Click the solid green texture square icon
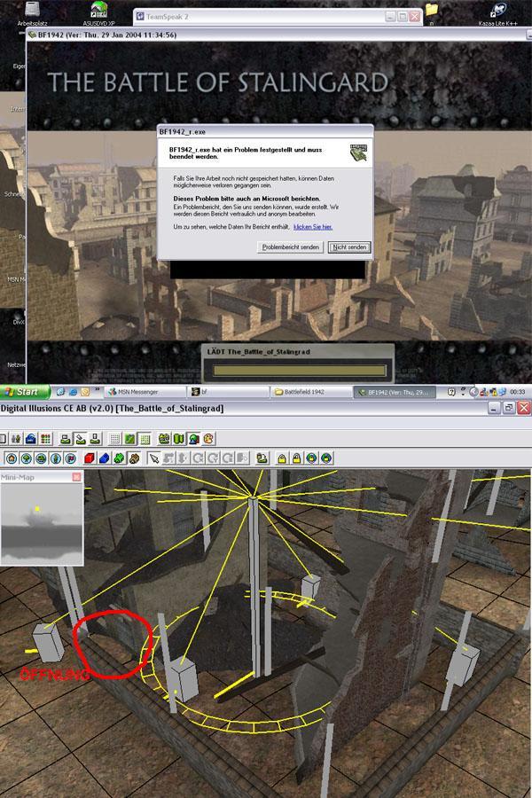Screen dimensions: 532x798 point(129,439)
